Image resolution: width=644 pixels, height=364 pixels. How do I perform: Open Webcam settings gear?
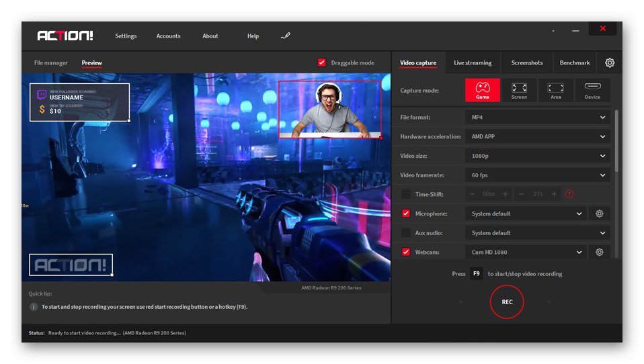click(x=599, y=252)
